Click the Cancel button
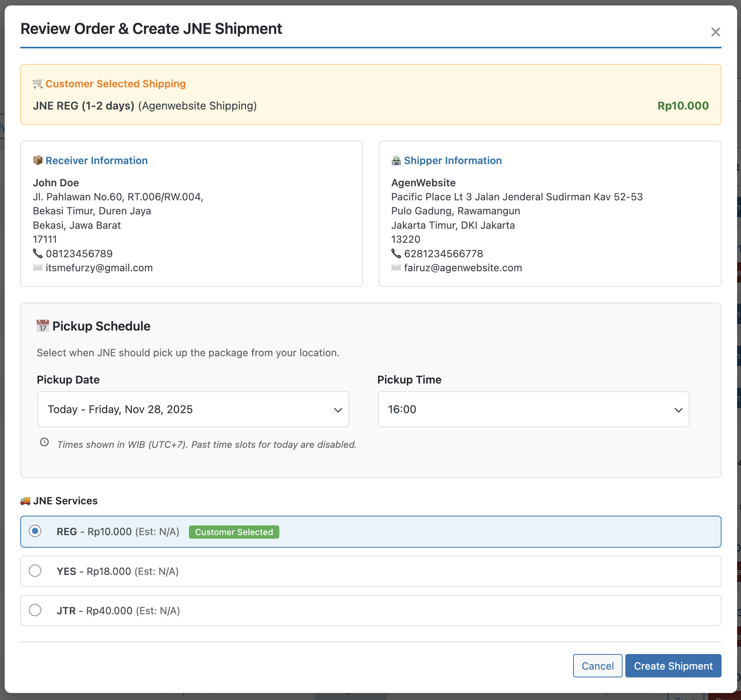Viewport: 741px width, 700px height. click(x=597, y=666)
